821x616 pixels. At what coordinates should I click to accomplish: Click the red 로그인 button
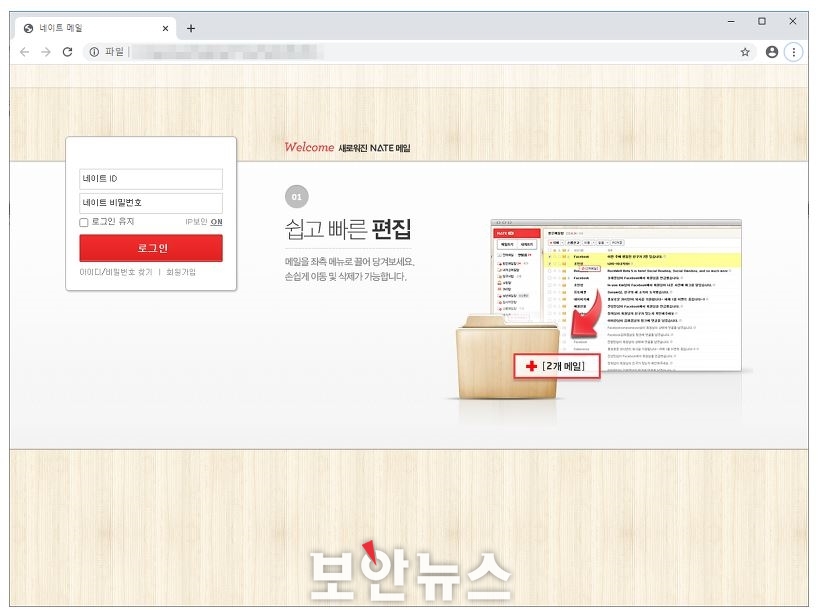click(151, 248)
